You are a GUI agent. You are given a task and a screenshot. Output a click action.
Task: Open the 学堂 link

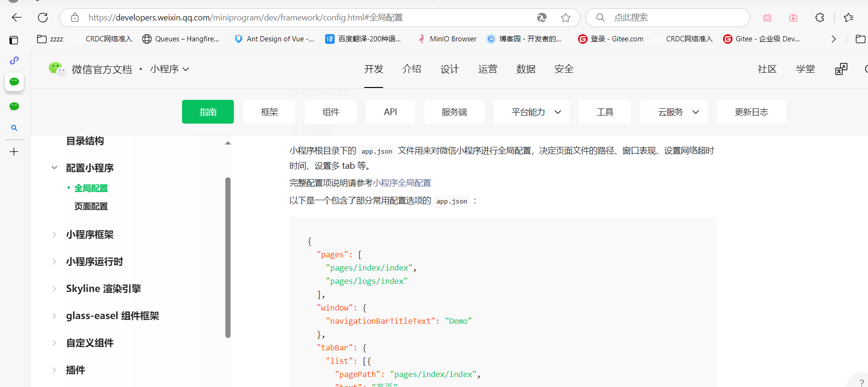click(805, 69)
